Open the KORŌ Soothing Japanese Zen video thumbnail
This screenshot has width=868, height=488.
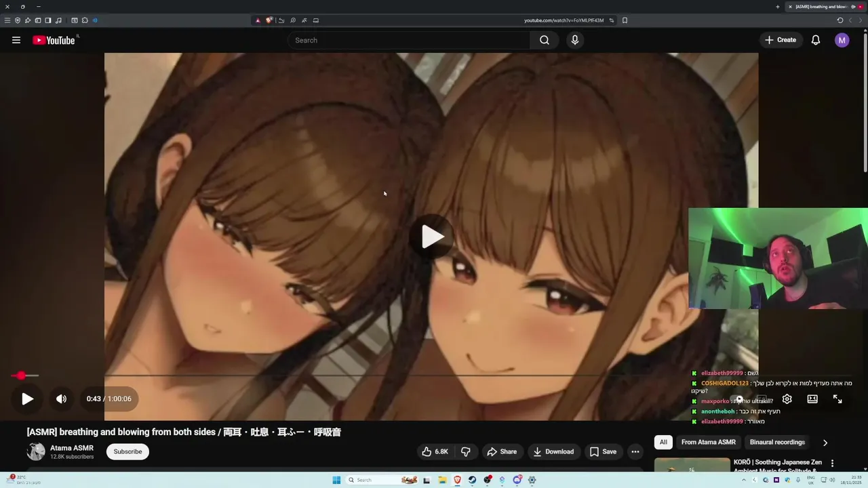[692, 465]
